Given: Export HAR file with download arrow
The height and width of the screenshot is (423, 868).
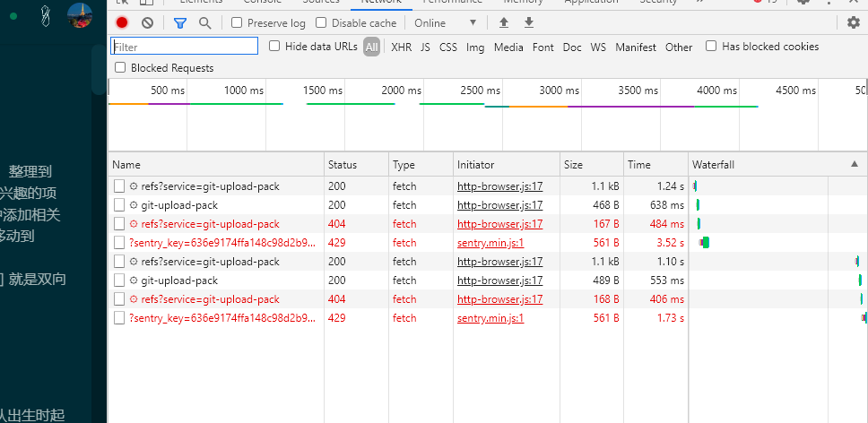Looking at the screenshot, I should tap(529, 22).
